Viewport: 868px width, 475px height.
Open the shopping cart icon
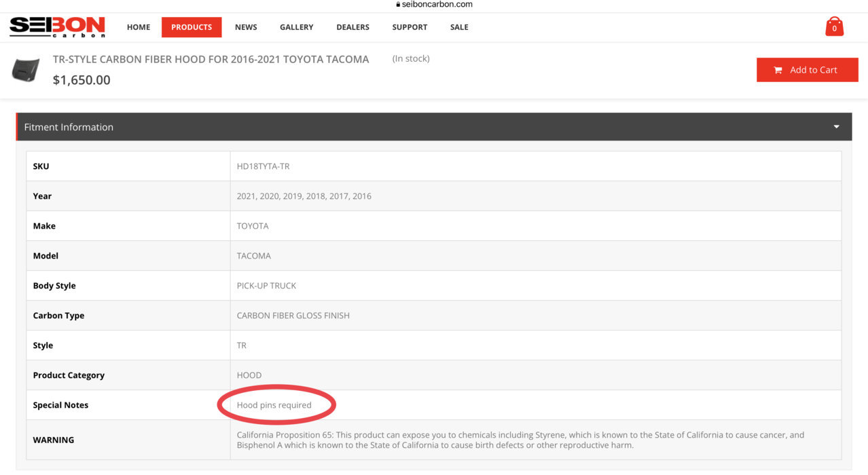(x=834, y=26)
